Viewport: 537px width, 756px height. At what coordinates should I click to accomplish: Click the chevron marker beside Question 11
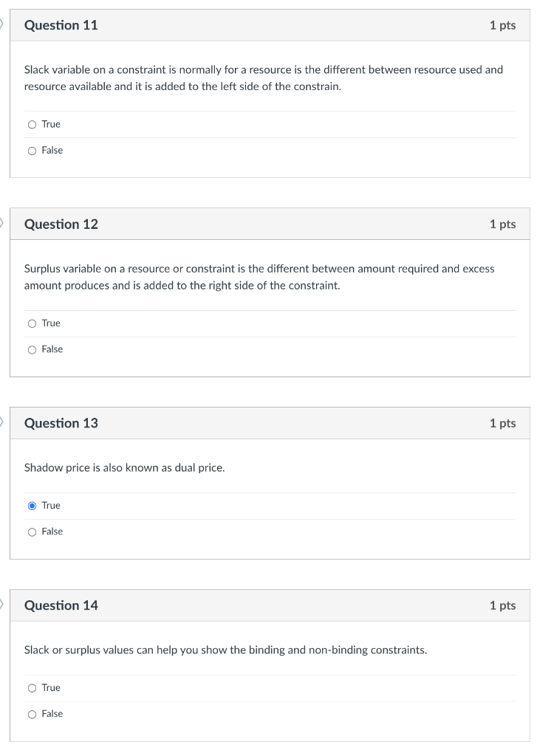pos(2,23)
